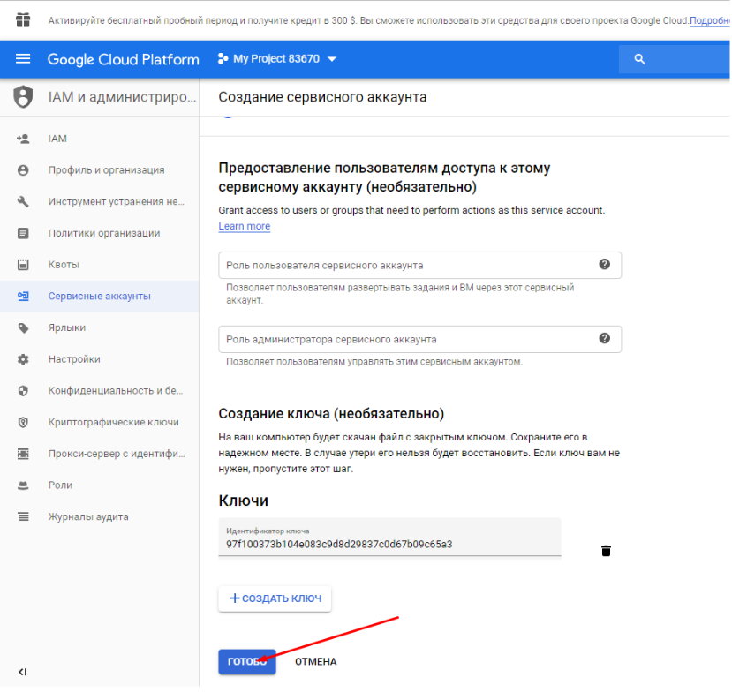Click the Google Cloud Platform logo text
This screenshot has height=700, width=732.
(x=124, y=59)
